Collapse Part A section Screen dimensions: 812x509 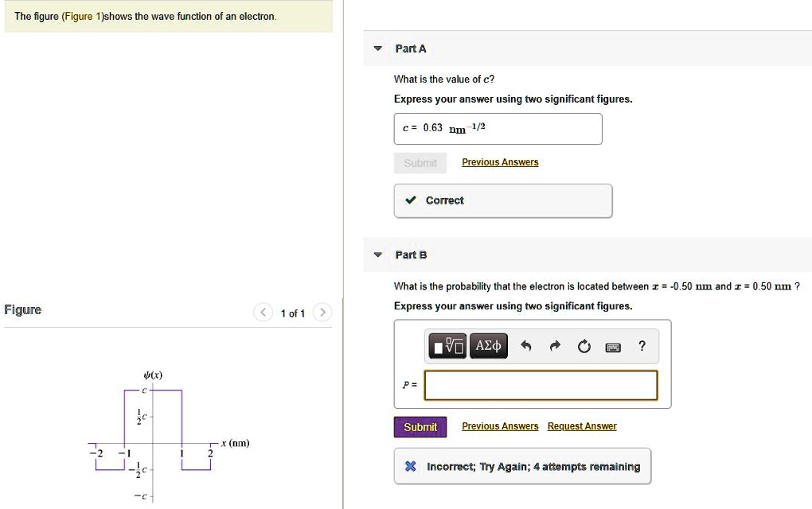378,49
